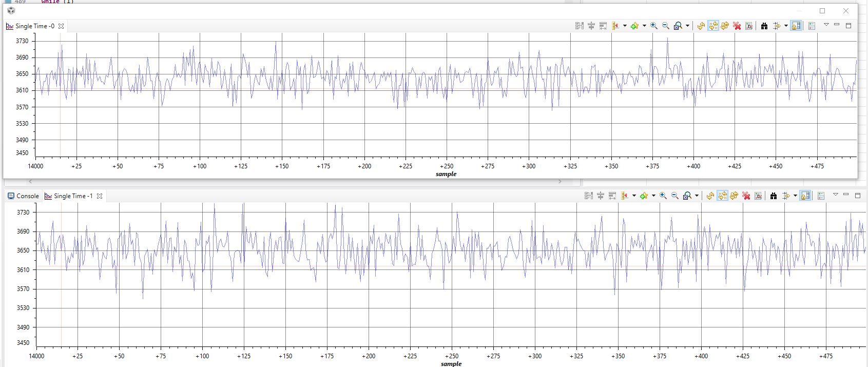Close the Single Time -1 tab
Screen dimensions: 868x367
pyautogui.click(x=100, y=196)
